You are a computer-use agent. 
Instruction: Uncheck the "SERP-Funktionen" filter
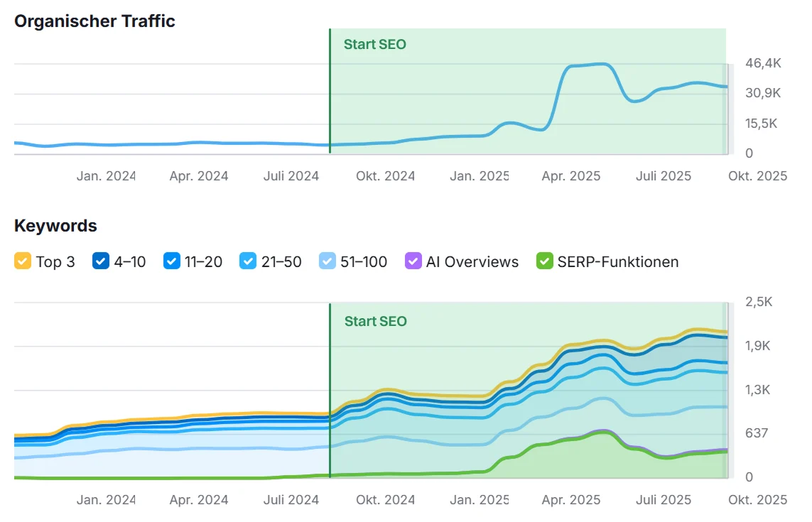(x=545, y=261)
